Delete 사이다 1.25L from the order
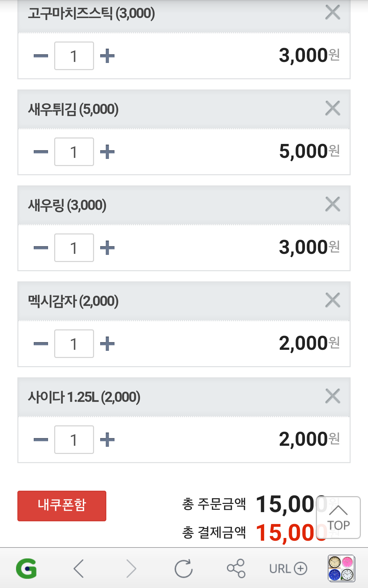Viewport: 368px width, 588px height. [333, 396]
